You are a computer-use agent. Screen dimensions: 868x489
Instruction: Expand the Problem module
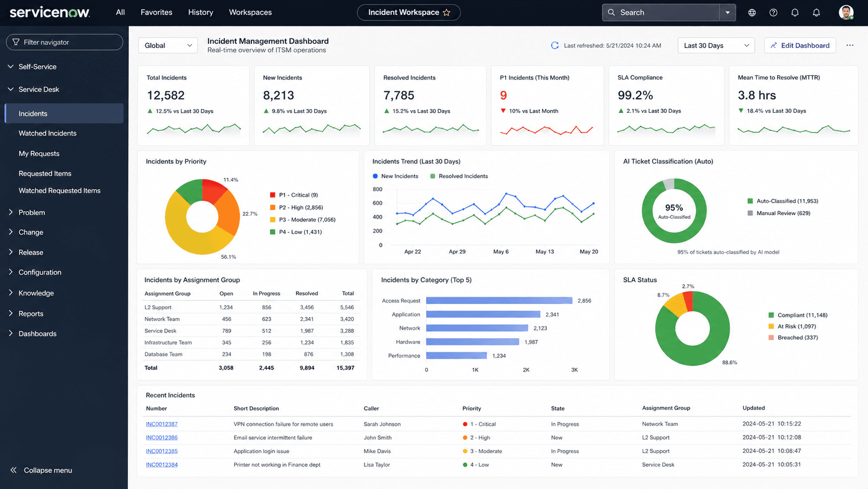click(10, 212)
